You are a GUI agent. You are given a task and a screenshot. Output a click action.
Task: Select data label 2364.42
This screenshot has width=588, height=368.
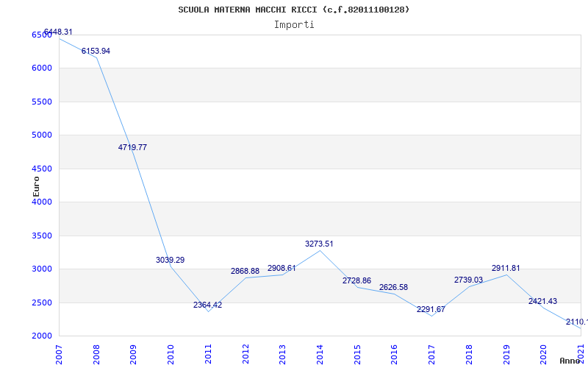(x=207, y=305)
